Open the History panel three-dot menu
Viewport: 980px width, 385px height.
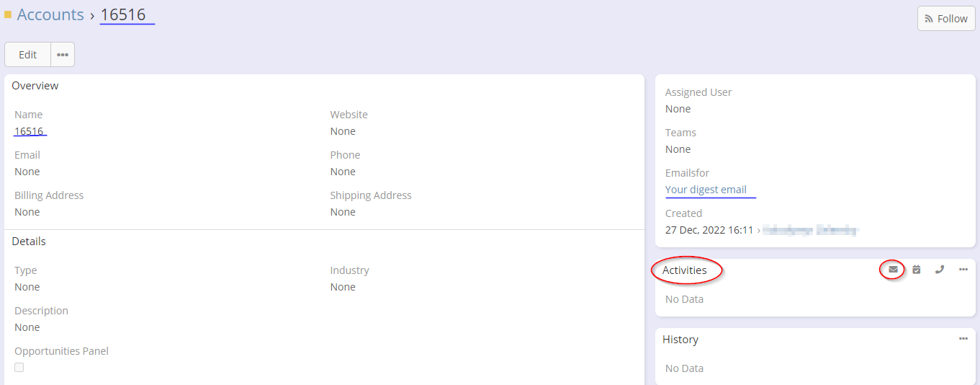pyautogui.click(x=963, y=339)
